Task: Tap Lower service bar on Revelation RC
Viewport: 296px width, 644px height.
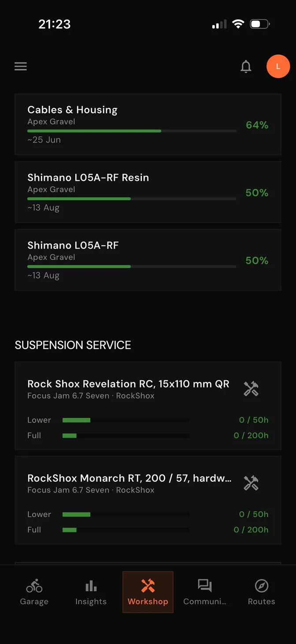Action: coord(126,420)
